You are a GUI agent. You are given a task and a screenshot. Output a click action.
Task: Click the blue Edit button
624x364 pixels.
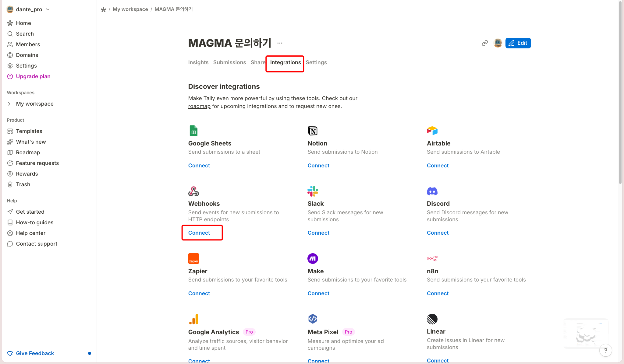518,43
